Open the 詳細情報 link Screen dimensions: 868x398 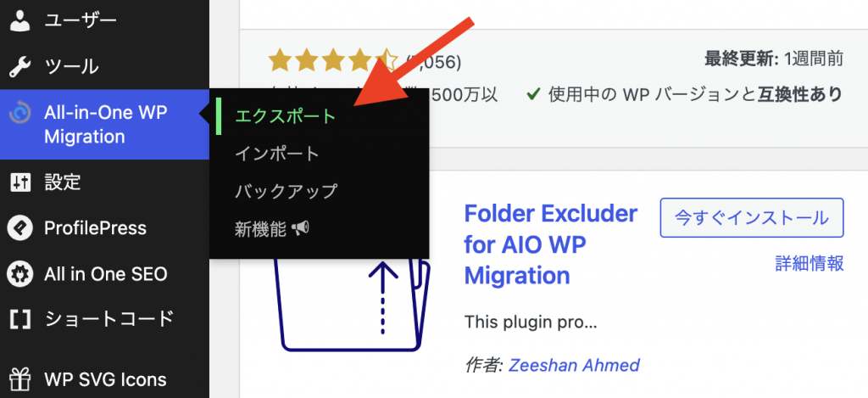tap(810, 263)
